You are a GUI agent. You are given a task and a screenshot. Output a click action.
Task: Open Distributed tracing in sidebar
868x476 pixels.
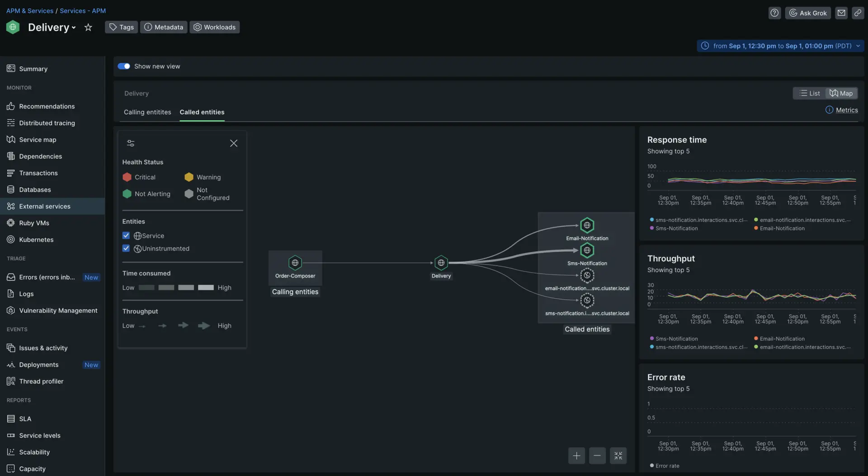coord(47,123)
